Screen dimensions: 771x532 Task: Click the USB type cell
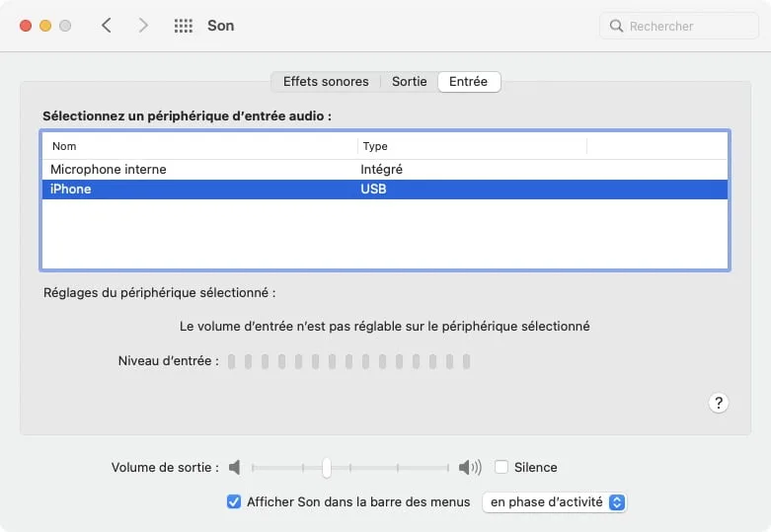(x=373, y=190)
